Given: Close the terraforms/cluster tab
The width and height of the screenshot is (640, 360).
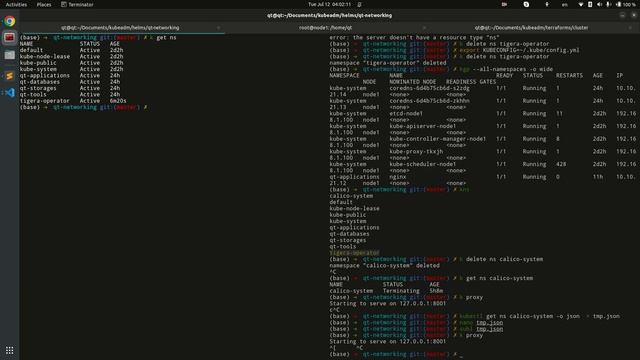Looking at the screenshot, I should pyautogui.click(x=630, y=28).
